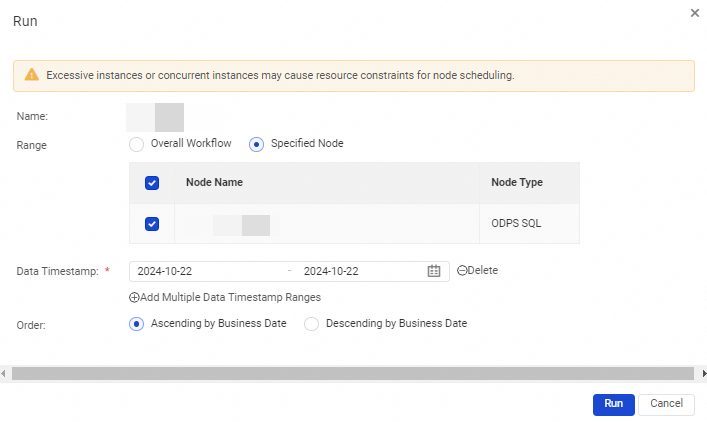The width and height of the screenshot is (707, 422).
Task: Click Add Multiple Data Timestamp Ranges
Action: [x=225, y=298]
